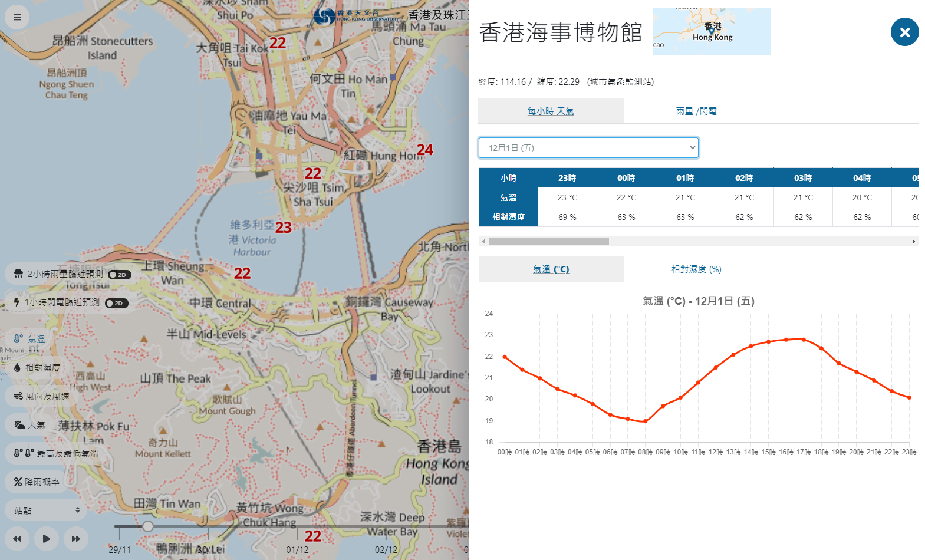This screenshot has width=925, height=560.
Task: Click the 69 % humidity cell
Action: [567, 217]
